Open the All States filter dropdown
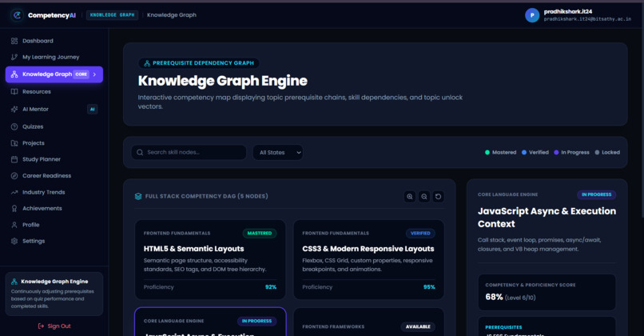 278,152
